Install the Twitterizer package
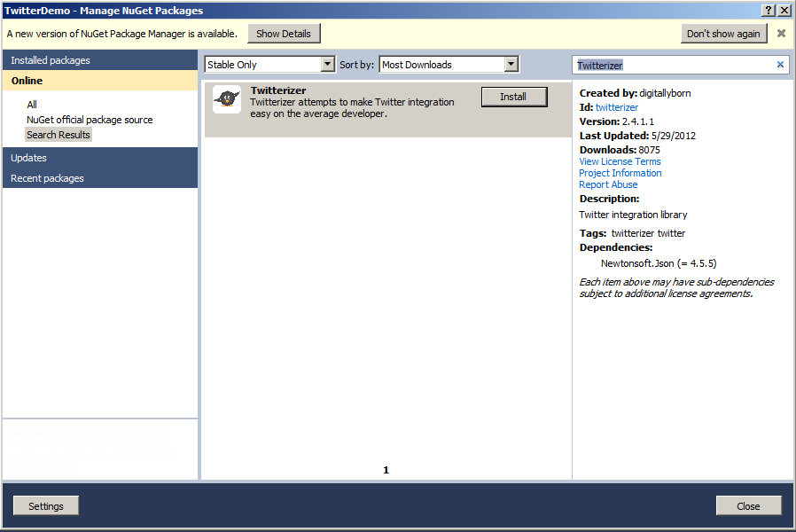 tap(514, 97)
